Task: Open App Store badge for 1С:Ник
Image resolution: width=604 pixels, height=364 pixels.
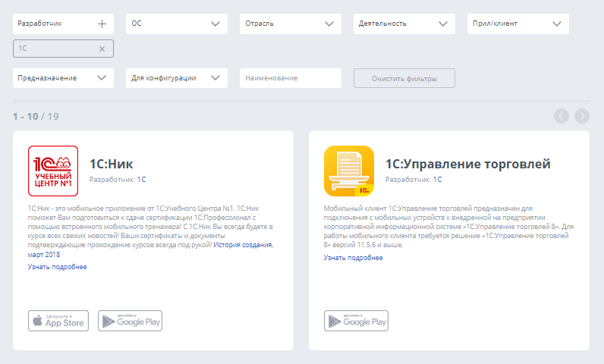Action: point(58,321)
